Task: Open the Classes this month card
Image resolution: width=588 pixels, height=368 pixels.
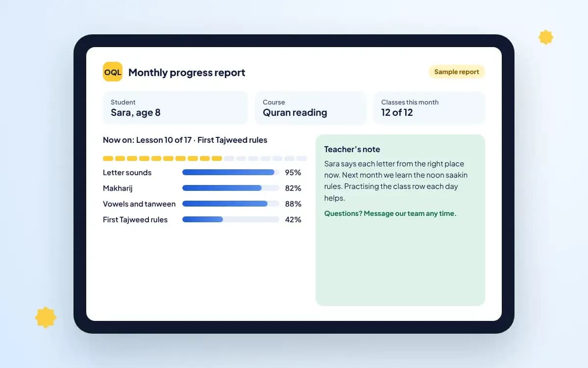Action: click(429, 108)
